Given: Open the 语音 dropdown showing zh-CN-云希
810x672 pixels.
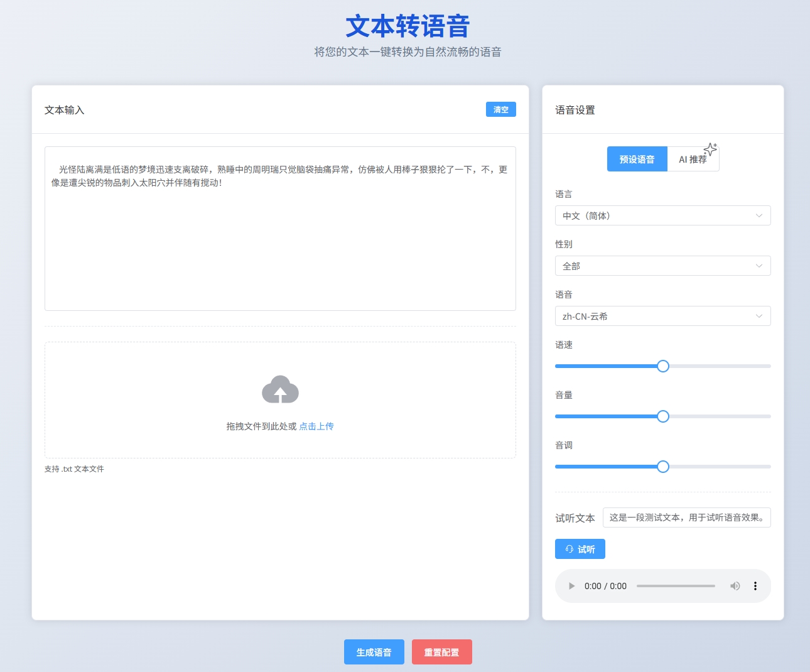Looking at the screenshot, I should pos(662,317).
